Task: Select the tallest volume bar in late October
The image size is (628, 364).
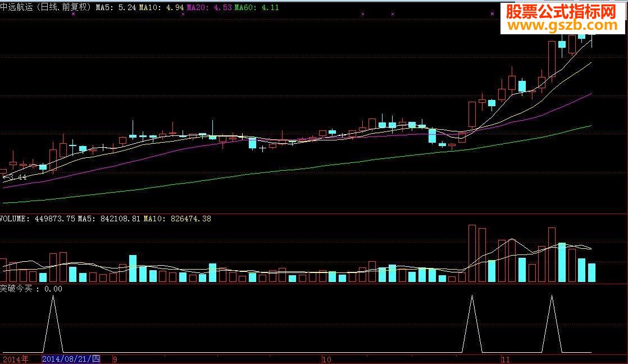Action: pos(472,253)
